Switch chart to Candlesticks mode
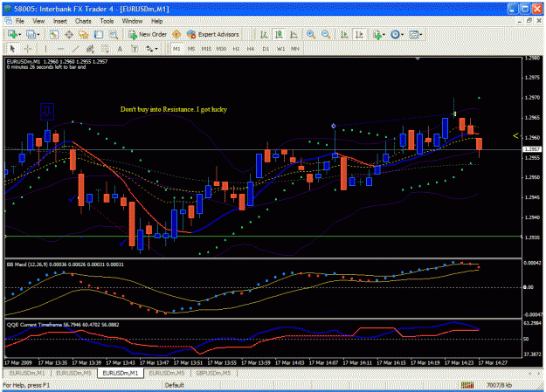This screenshot has width=546, height=392. pyautogui.click(x=279, y=34)
